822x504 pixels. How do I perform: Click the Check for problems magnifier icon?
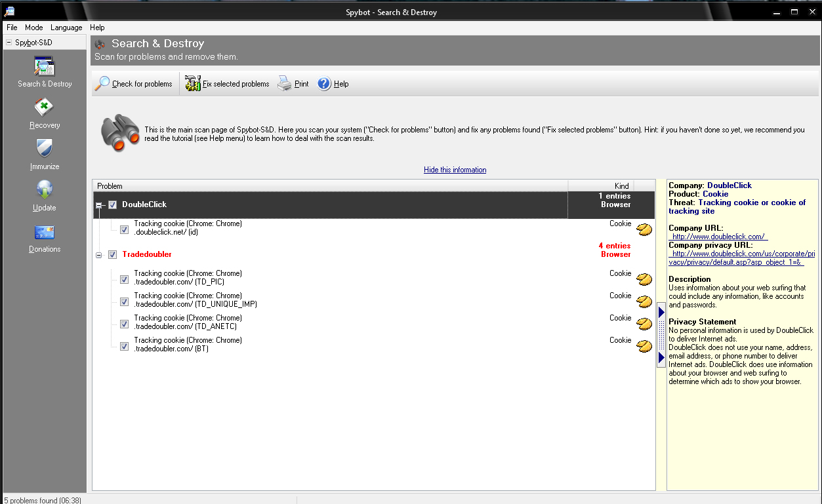click(x=102, y=84)
